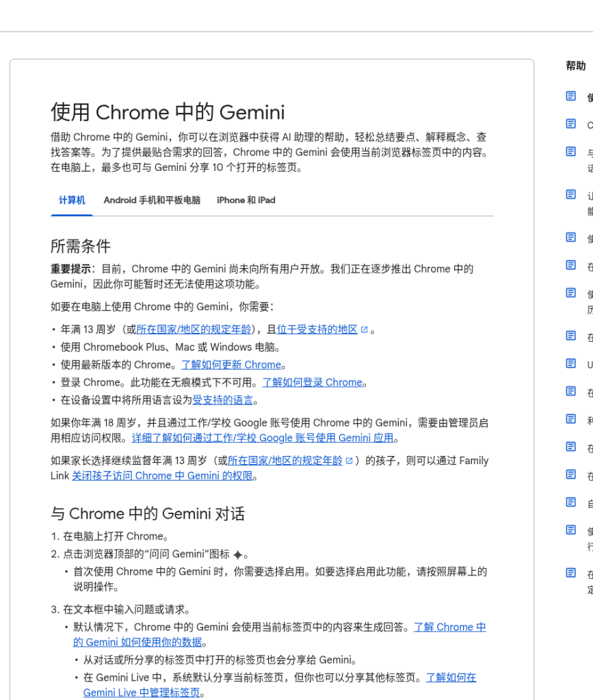Click article icon beside sidebar entry starting with 自
The height and width of the screenshot is (700, 593).
570,502
